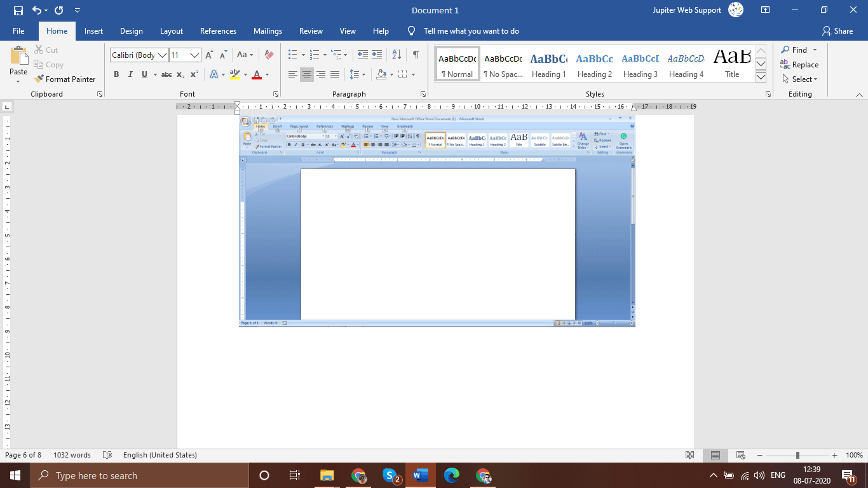This screenshot has width=868, height=488.
Task: Open the Calibri font dropdown
Action: (163, 55)
